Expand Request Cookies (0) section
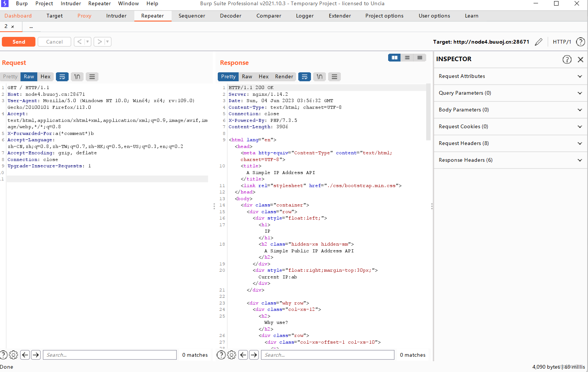The image size is (588, 372). pyautogui.click(x=510, y=126)
